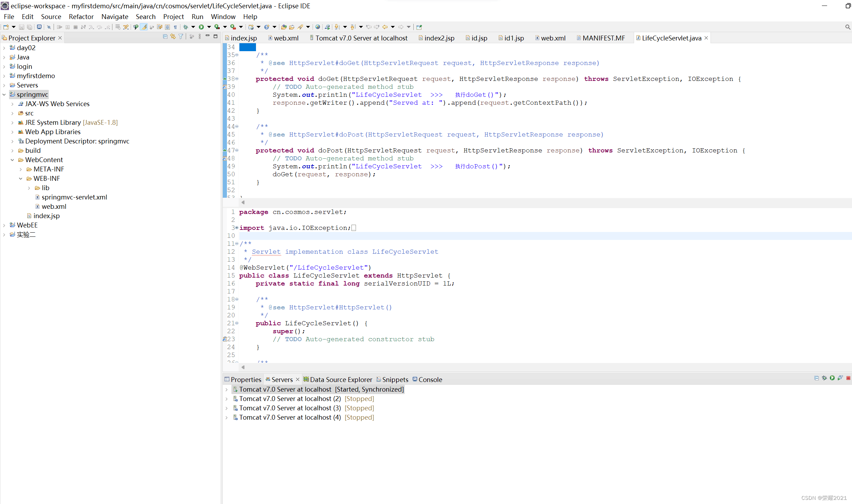This screenshot has width=852, height=504.
Task: Toggle Link with Editor in Project Explorer
Action: [x=173, y=37]
